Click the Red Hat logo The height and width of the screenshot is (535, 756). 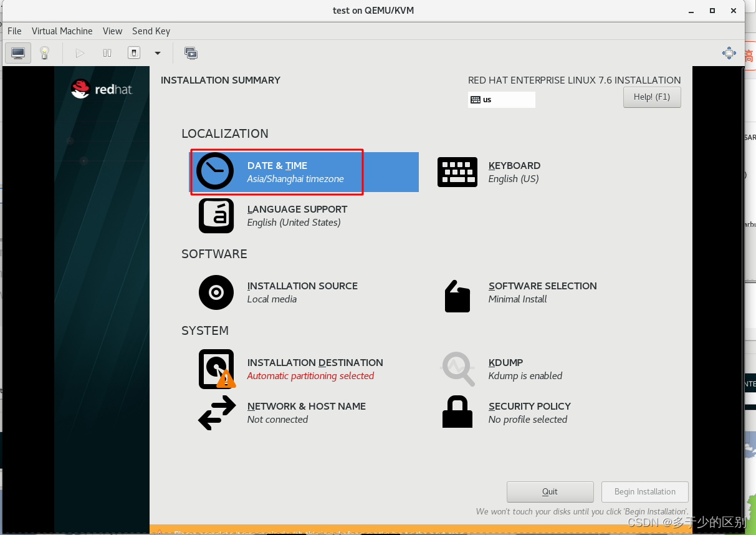click(102, 89)
